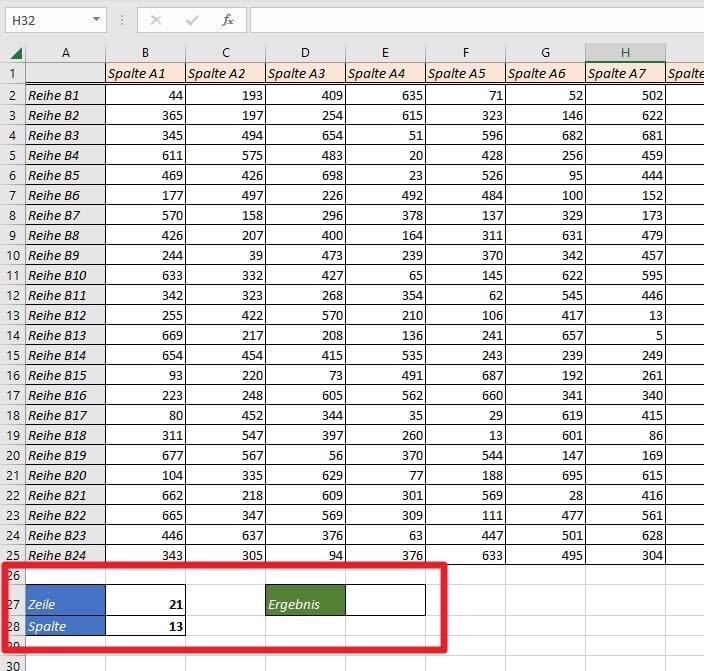This screenshot has height=671, width=704.
Task: Select the highlighted column H header
Action: click(625, 53)
